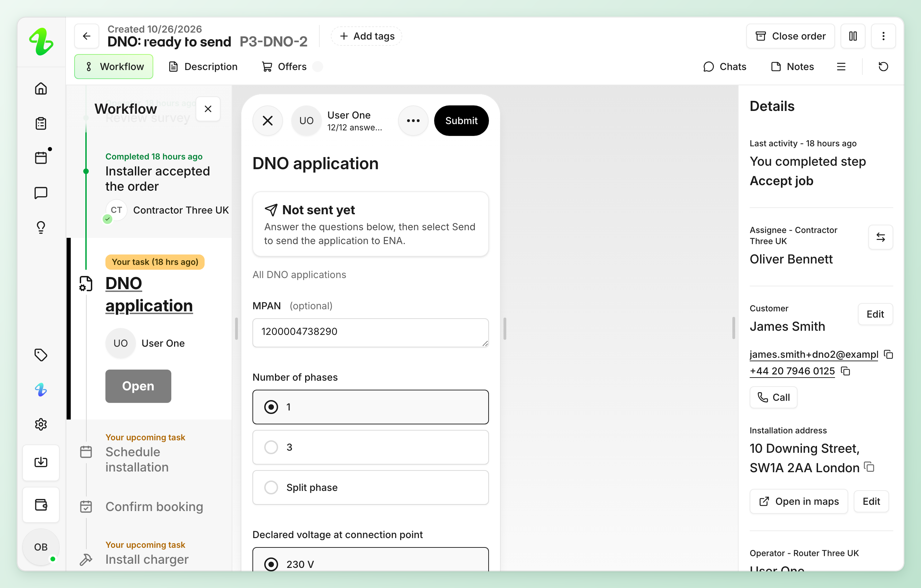Open the Home icon in sidebar
This screenshot has height=588, width=921.
tap(41, 89)
